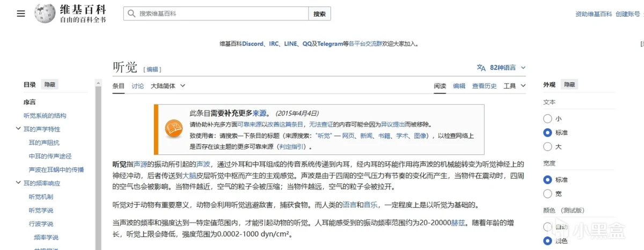Hide the 目录 contents sidebar
Image resolution: width=644 pixels, height=250 pixels.
pyautogui.click(x=50, y=85)
